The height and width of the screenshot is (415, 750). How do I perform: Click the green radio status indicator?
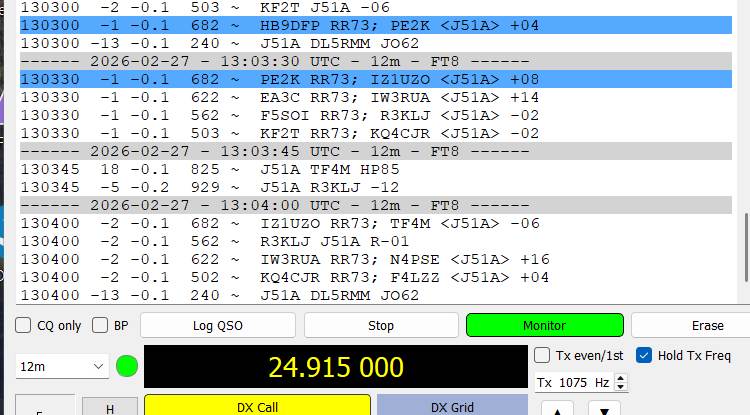click(127, 367)
